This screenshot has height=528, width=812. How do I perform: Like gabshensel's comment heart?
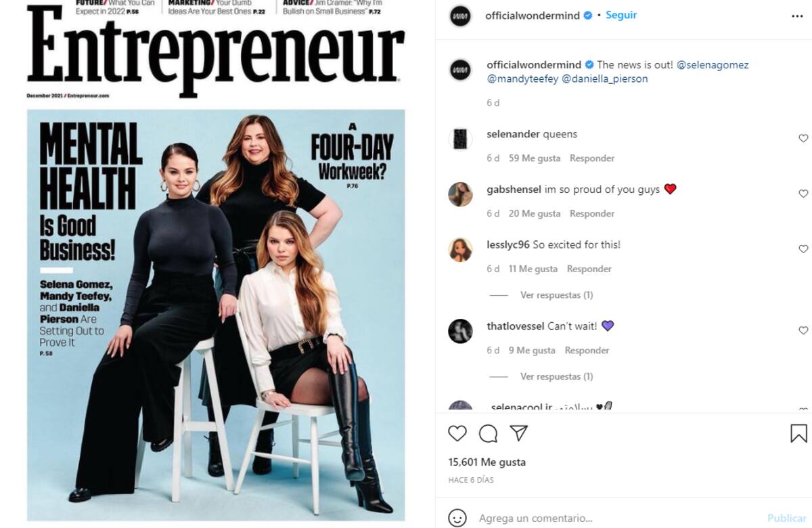pyautogui.click(x=803, y=194)
